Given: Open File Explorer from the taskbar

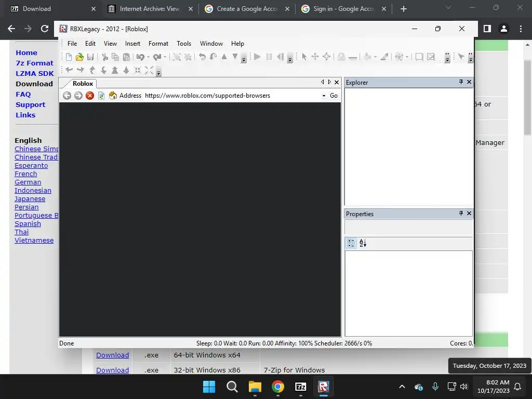Looking at the screenshot, I should click(x=255, y=387).
